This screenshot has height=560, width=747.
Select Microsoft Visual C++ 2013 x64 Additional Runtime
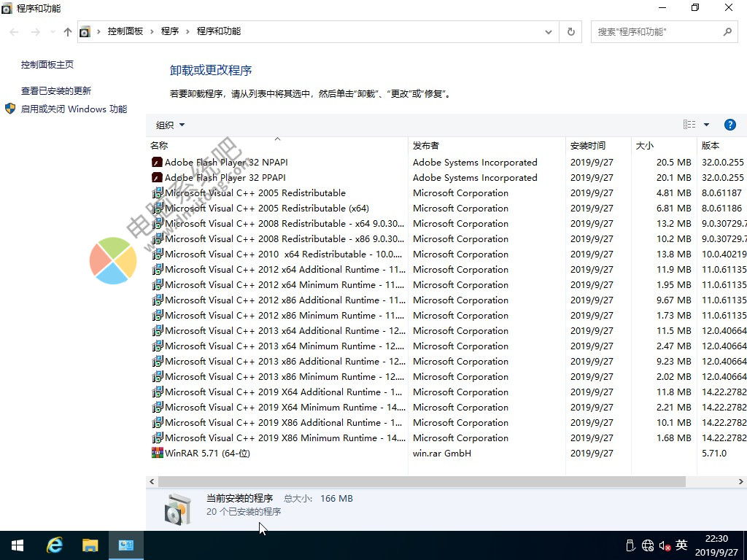click(285, 330)
